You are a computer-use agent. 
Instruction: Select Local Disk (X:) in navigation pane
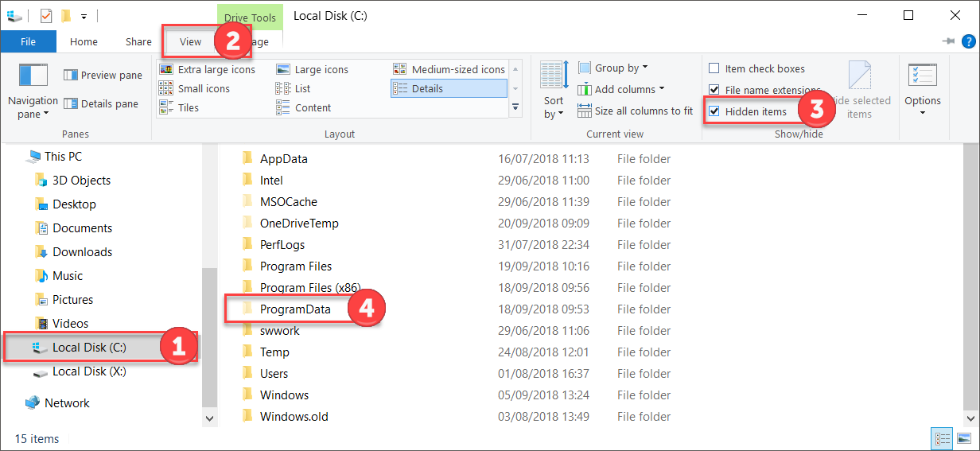[x=80, y=371]
